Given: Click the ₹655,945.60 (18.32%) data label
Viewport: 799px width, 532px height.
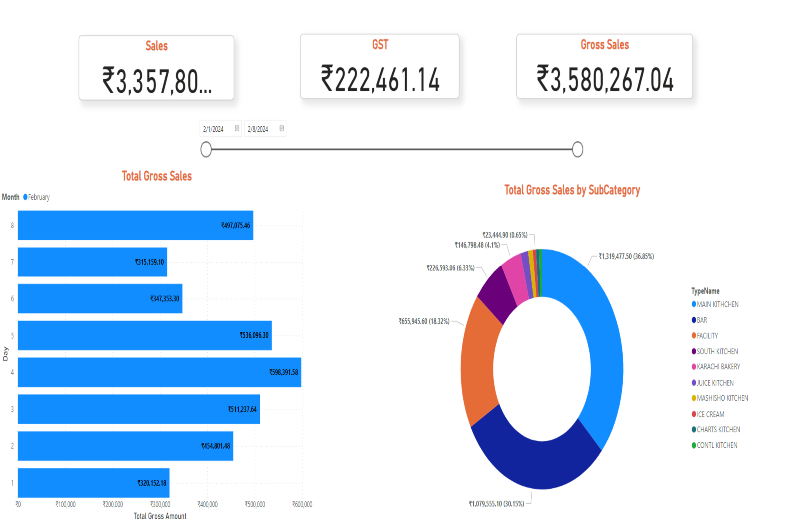Looking at the screenshot, I should click(424, 321).
